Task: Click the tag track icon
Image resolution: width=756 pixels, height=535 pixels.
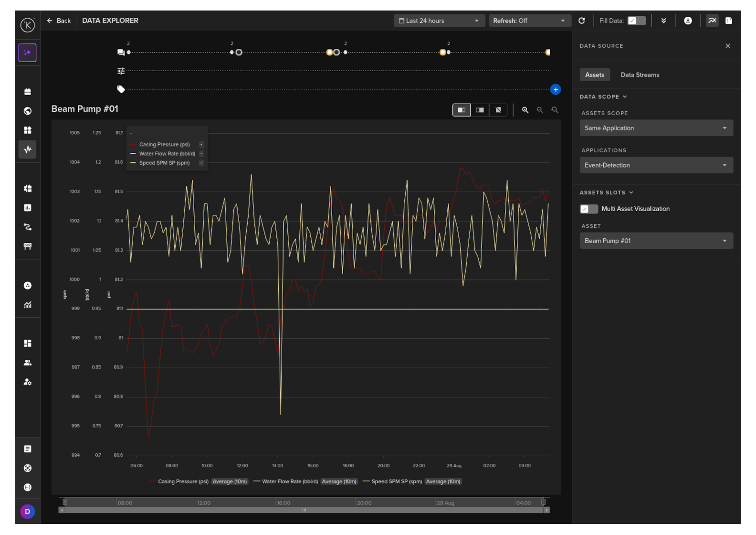Action: click(x=121, y=89)
